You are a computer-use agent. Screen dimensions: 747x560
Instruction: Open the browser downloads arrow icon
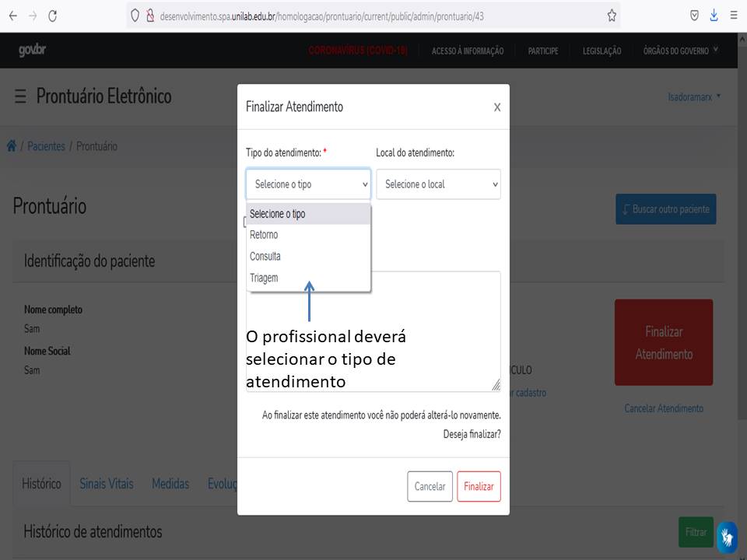tap(714, 16)
